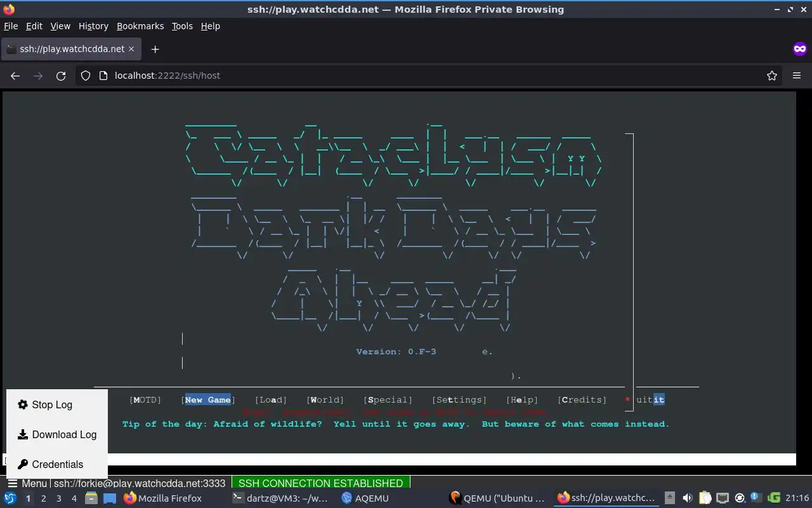Open the Bookmarks menu
Image resolution: width=812 pixels, height=508 pixels.
pyautogui.click(x=140, y=26)
